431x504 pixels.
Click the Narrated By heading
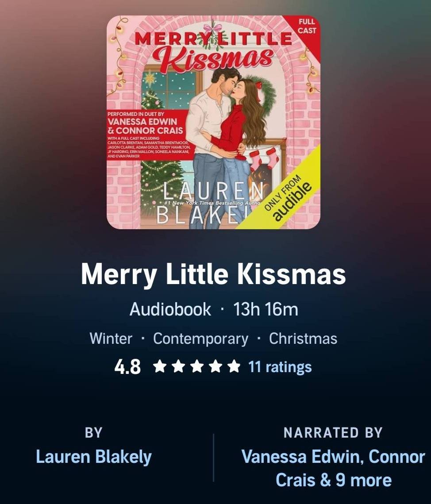(333, 433)
